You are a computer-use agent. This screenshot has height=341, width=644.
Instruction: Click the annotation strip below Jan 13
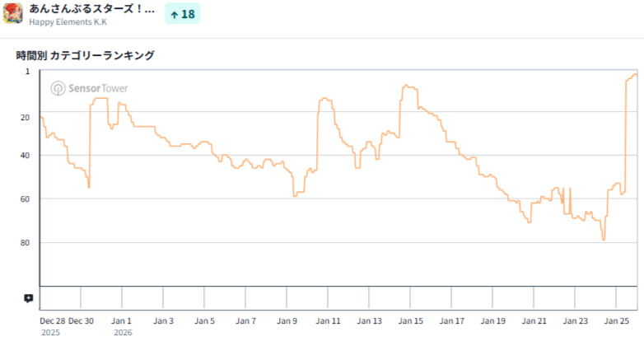coord(371,298)
